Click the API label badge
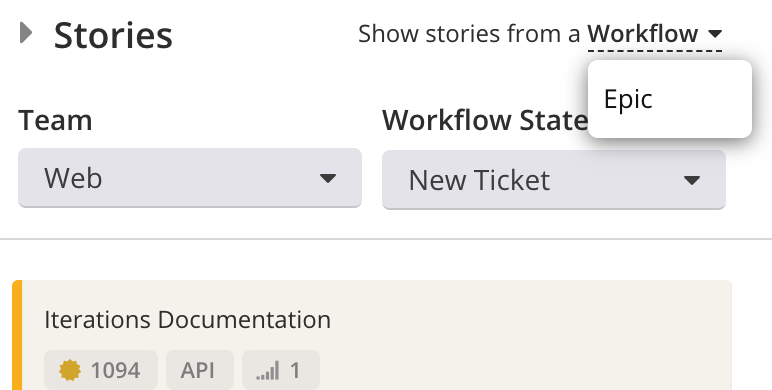772x390 pixels. pos(200,370)
